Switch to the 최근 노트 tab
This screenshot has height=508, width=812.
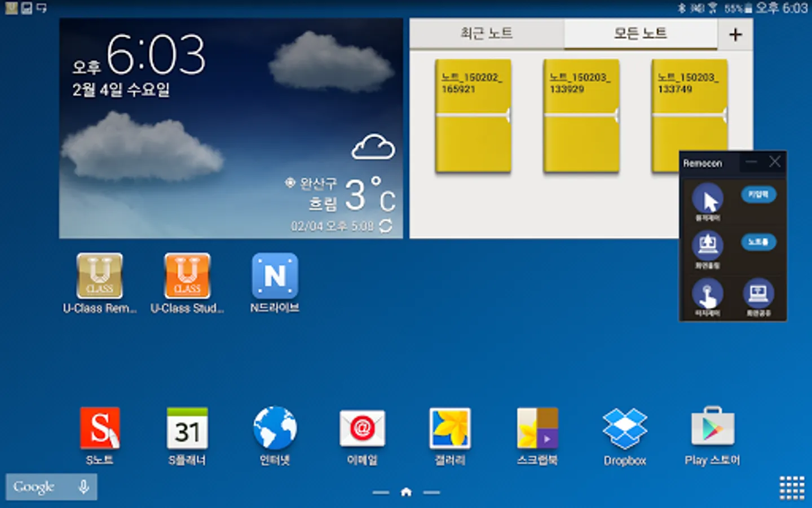(x=487, y=34)
